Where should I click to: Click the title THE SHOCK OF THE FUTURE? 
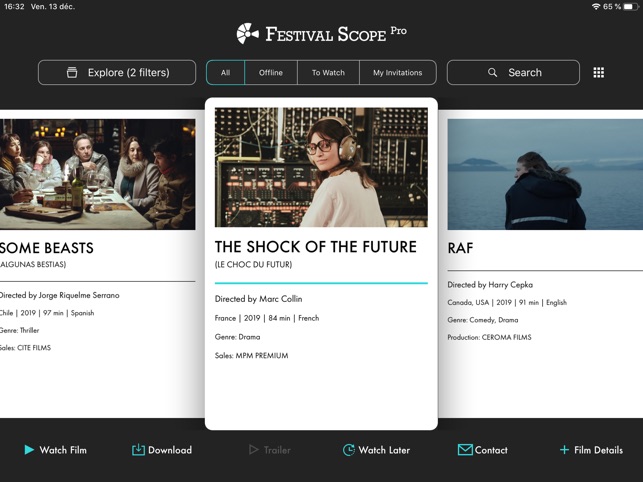[x=315, y=247]
